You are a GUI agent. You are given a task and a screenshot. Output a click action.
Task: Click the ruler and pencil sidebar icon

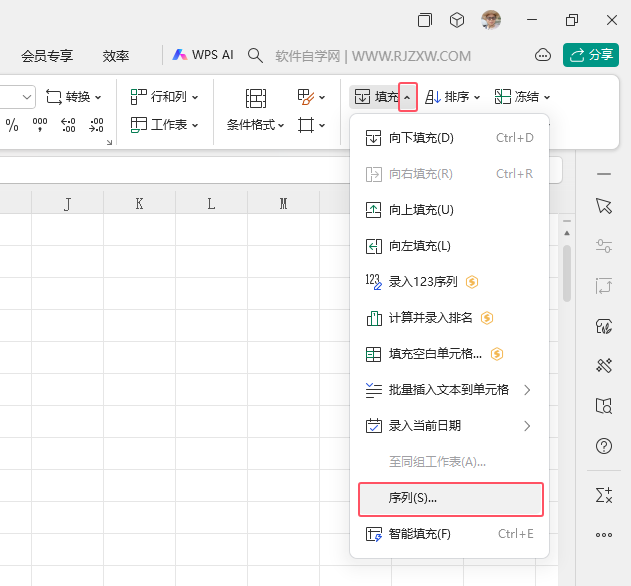(604, 365)
